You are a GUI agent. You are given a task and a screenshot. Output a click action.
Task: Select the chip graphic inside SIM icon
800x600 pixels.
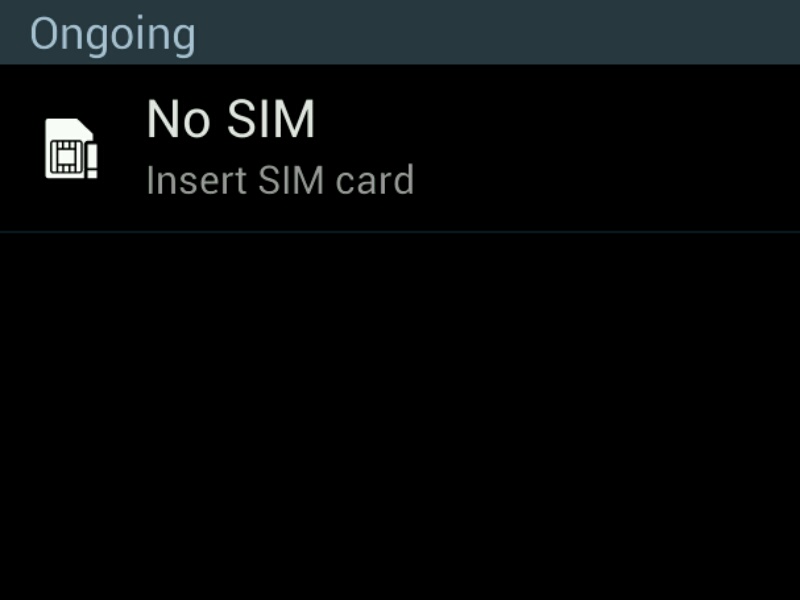point(66,157)
